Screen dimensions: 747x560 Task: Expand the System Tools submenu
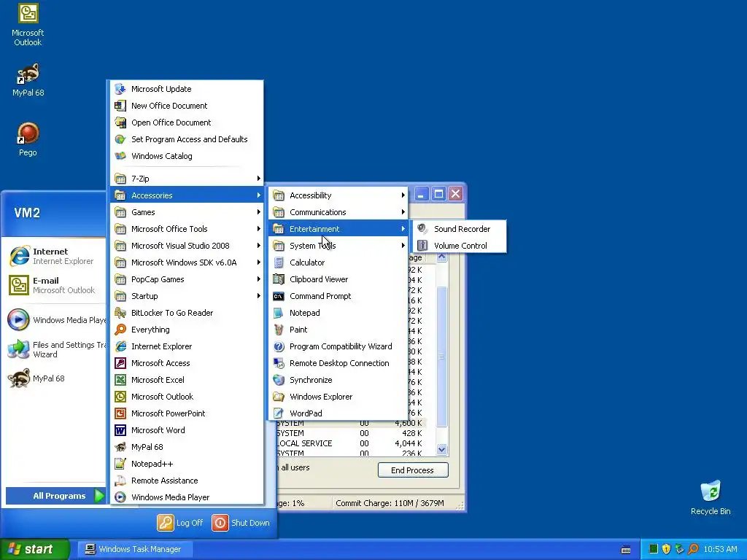[x=338, y=246]
